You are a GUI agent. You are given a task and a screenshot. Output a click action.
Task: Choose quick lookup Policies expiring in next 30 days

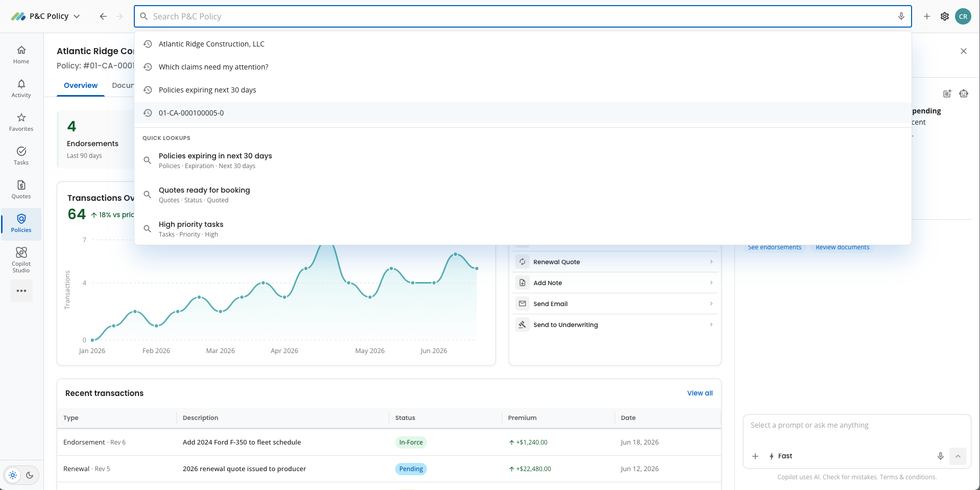click(523, 160)
